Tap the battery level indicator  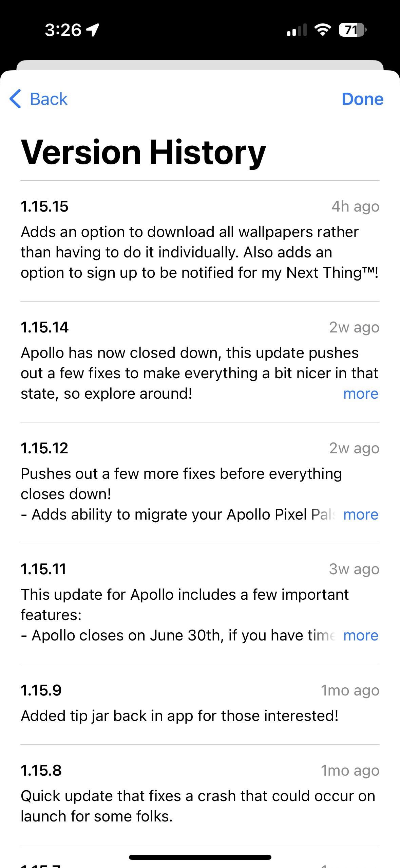(x=353, y=30)
